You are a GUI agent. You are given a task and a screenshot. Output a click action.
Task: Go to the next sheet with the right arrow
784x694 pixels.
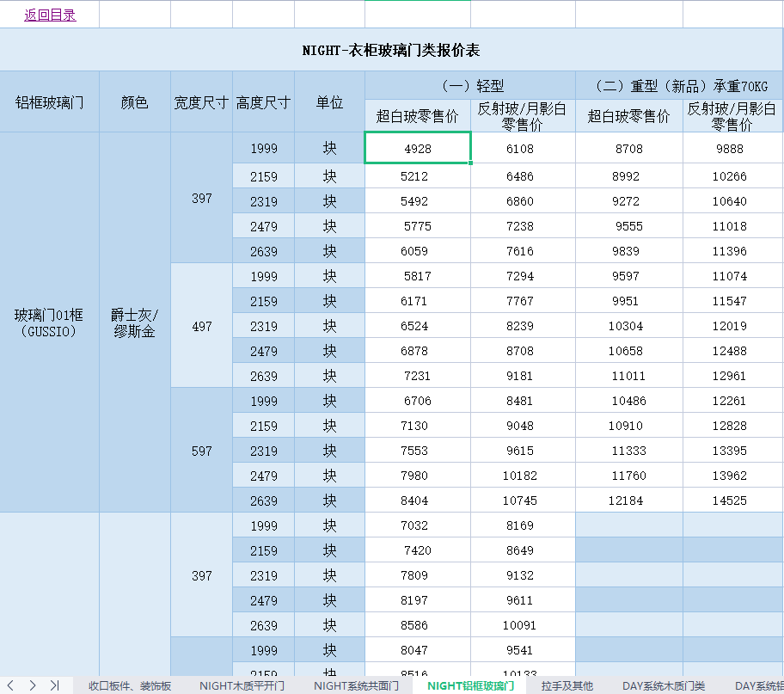tap(33, 685)
